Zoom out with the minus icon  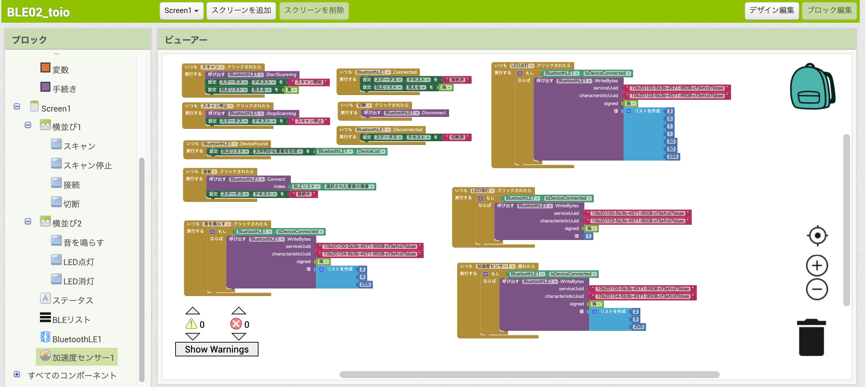pos(817,289)
